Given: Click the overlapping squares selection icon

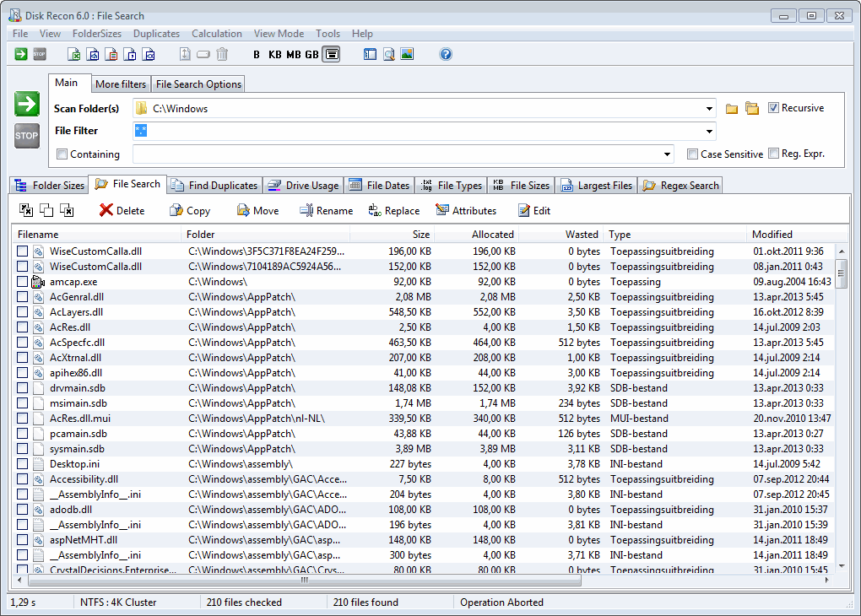Looking at the screenshot, I should (46, 210).
